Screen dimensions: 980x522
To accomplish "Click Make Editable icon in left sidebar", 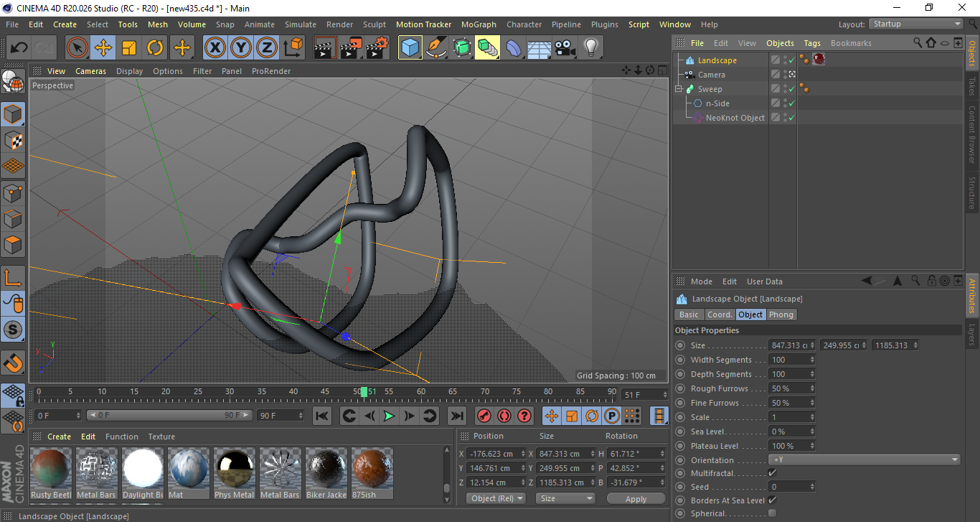I will pyautogui.click(x=13, y=82).
